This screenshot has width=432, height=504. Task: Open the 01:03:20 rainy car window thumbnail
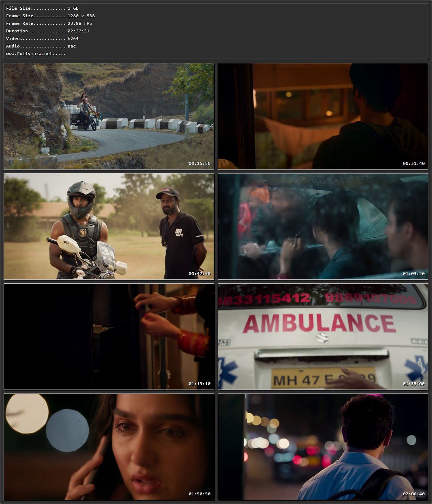point(323,226)
